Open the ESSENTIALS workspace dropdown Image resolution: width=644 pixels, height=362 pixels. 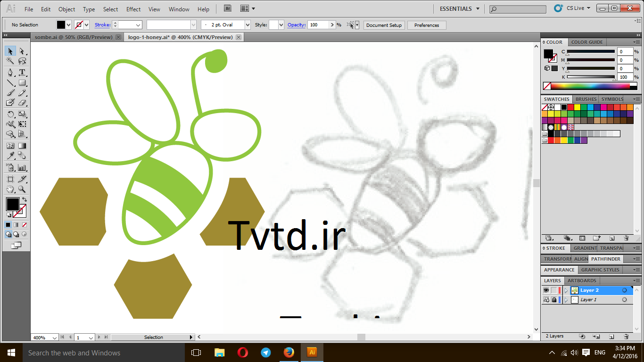(459, 8)
